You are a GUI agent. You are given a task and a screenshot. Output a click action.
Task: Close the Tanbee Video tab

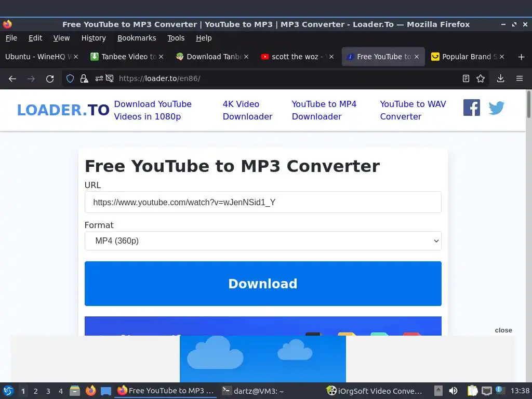(161, 57)
